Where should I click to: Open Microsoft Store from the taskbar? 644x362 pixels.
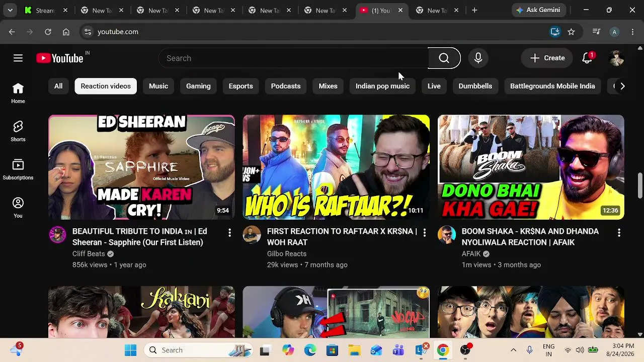pyautogui.click(x=332, y=350)
